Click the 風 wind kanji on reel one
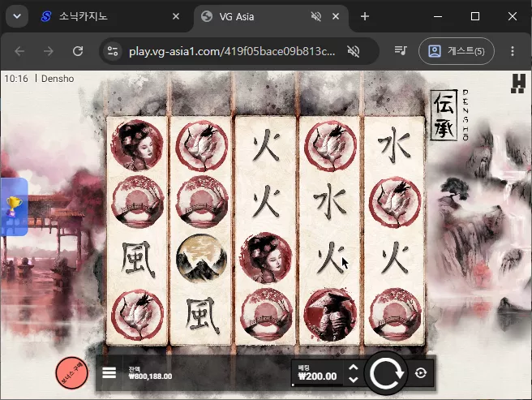 pos(137,259)
